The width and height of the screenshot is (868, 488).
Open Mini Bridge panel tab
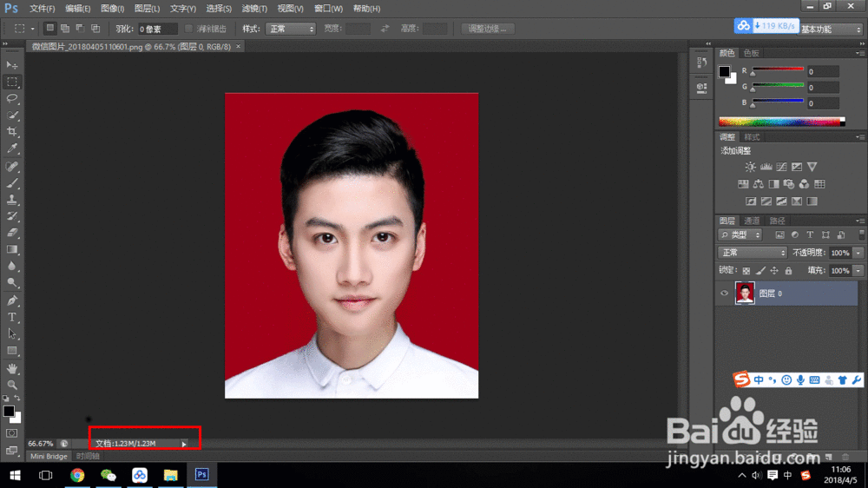coord(49,456)
